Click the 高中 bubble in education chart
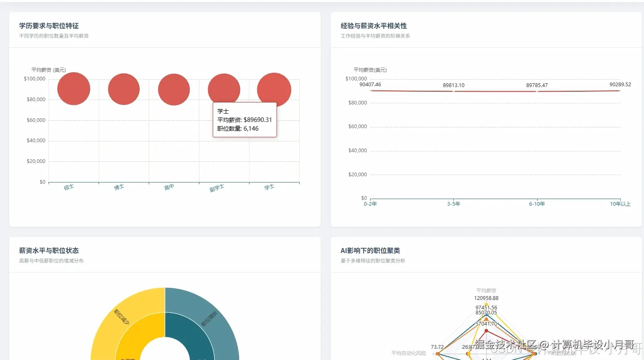This screenshot has height=360, width=644. [x=174, y=90]
